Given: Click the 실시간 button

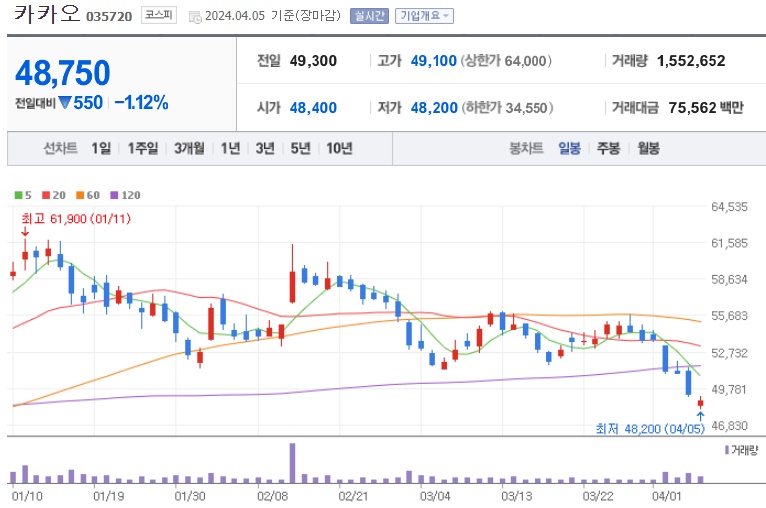Looking at the screenshot, I should (369, 16).
